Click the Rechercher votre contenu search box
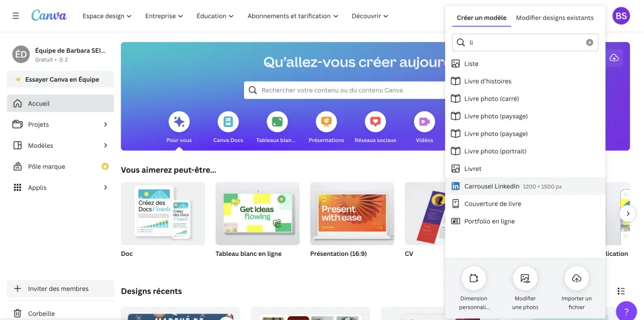The width and height of the screenshot is (644, 320). (345, 91)
